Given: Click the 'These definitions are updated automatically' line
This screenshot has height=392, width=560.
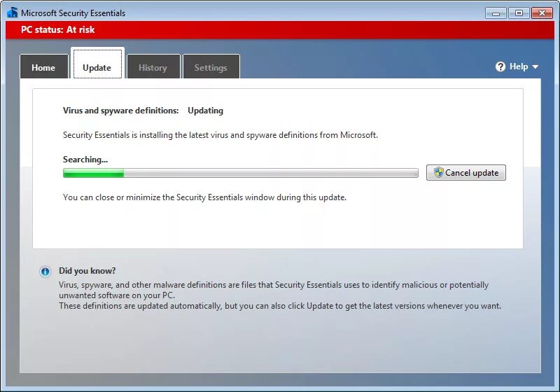Looking at the screenshot, I should [x=280, y=306].
